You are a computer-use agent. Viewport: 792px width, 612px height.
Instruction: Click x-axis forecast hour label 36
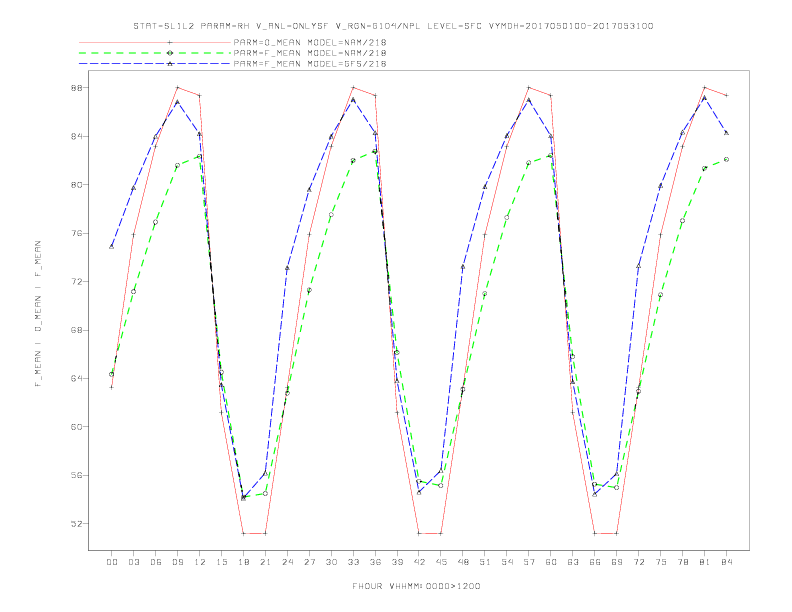tap(375, 562)
